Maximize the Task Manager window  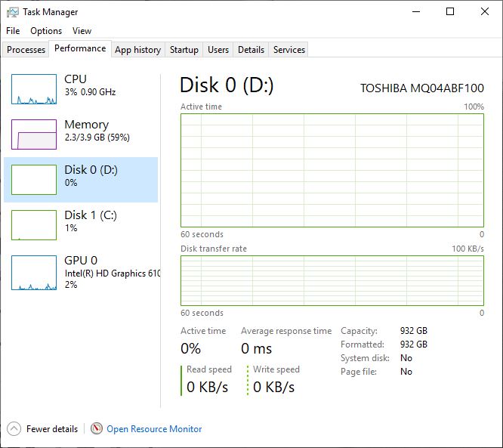pyautogui.click(x=450, y=12)
